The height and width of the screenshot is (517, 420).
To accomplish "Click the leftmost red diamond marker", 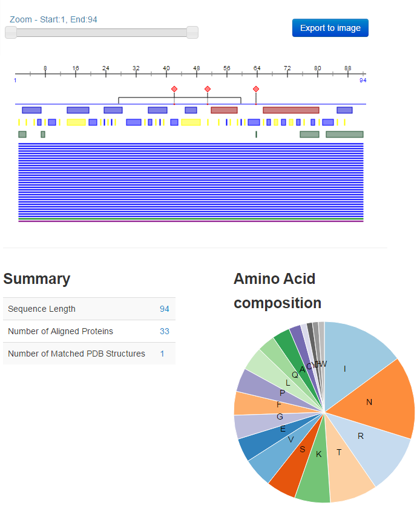I will 174,89.
